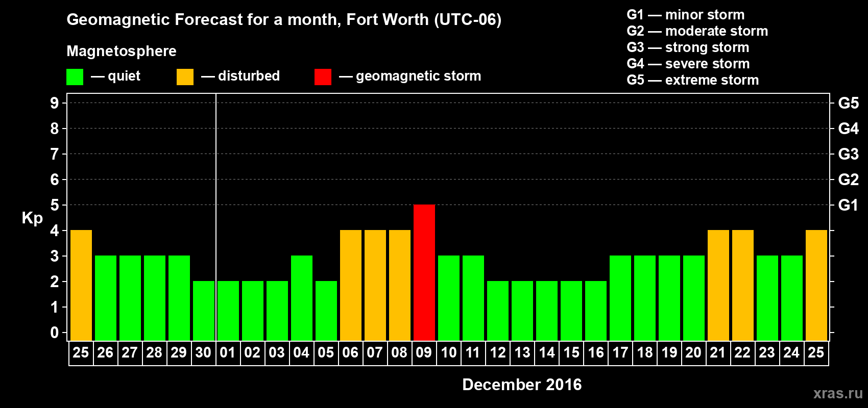Click the red geomagnetic storm legend swatch
Viewport: 868px width, 408px height.
[323, 77]
